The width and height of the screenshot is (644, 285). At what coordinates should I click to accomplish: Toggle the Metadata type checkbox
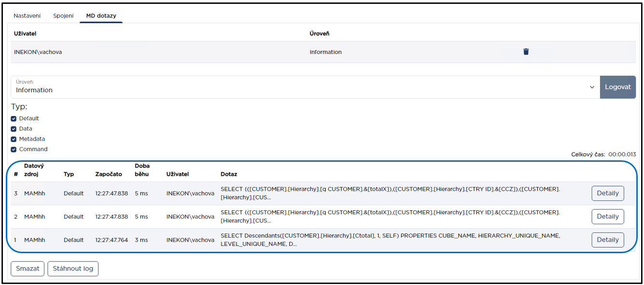pos(13,139)
